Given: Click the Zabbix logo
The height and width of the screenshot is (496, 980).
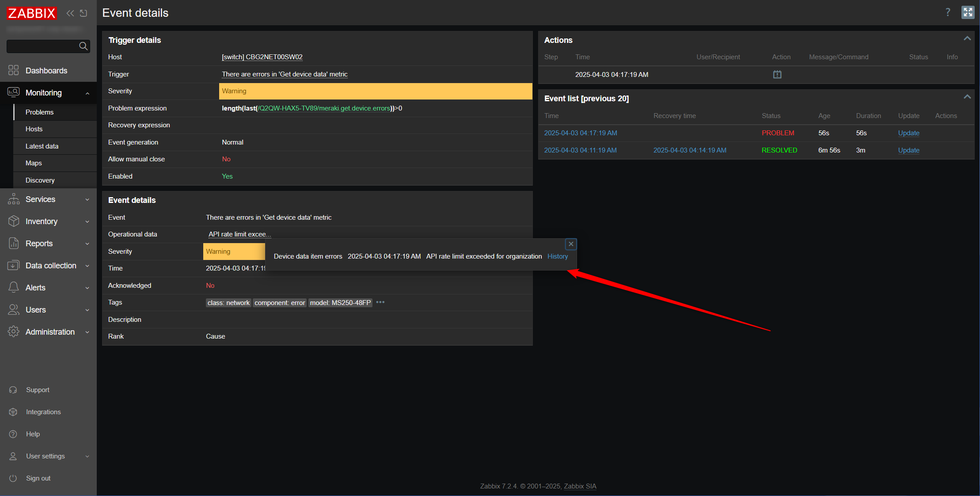Looking at the screenshot, I should point(32,13).
